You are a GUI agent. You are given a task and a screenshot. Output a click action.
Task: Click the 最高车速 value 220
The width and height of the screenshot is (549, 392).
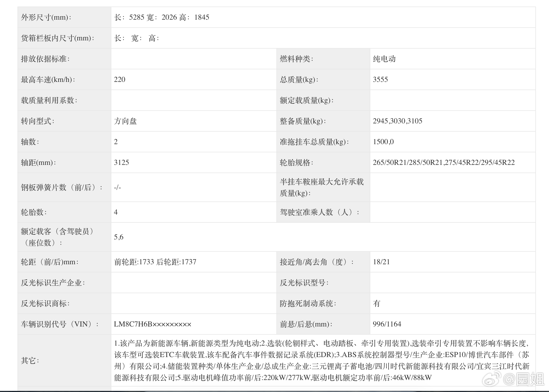click(x=120, y=80)
